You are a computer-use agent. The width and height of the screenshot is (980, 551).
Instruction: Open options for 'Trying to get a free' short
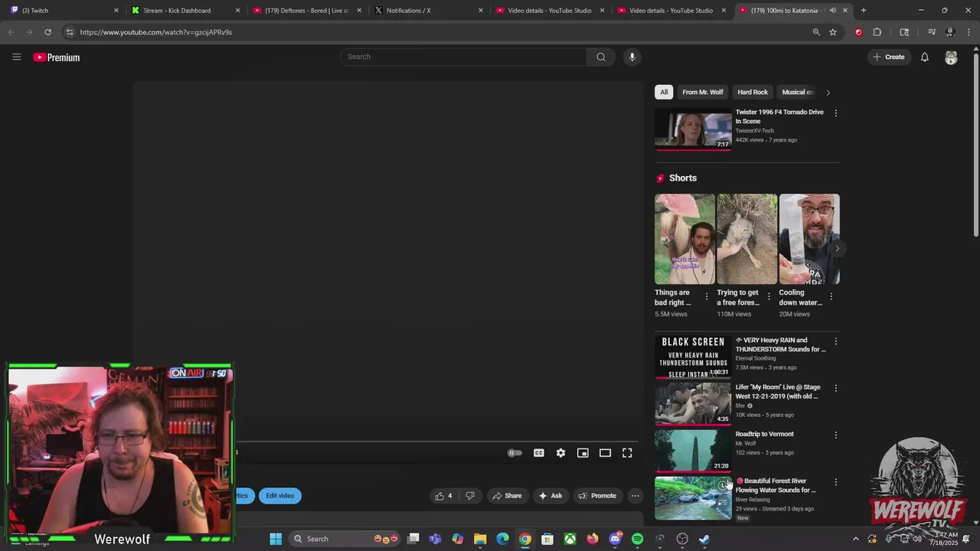pyautogui.click(x=769, y=297)
